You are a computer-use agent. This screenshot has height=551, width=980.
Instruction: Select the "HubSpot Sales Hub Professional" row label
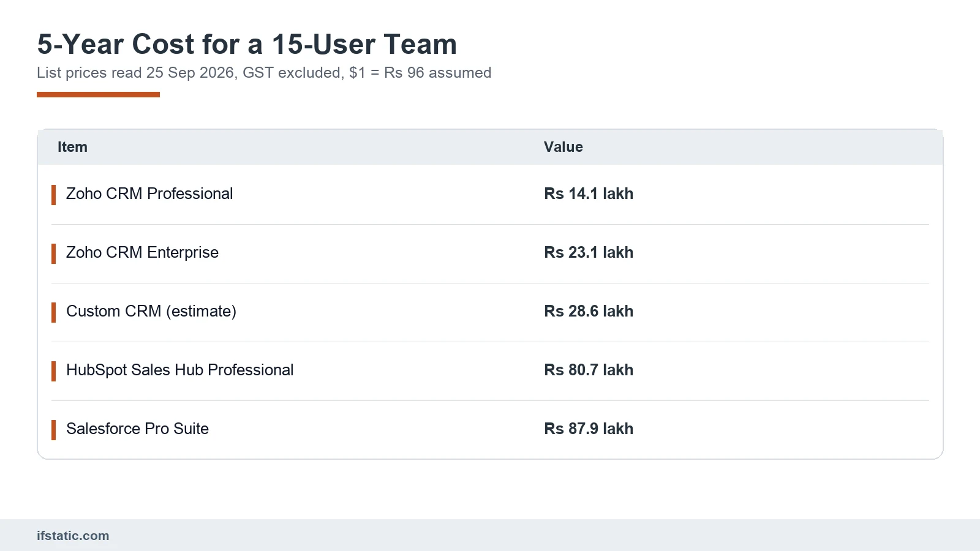pyautogui.click(x=180, y=370)
